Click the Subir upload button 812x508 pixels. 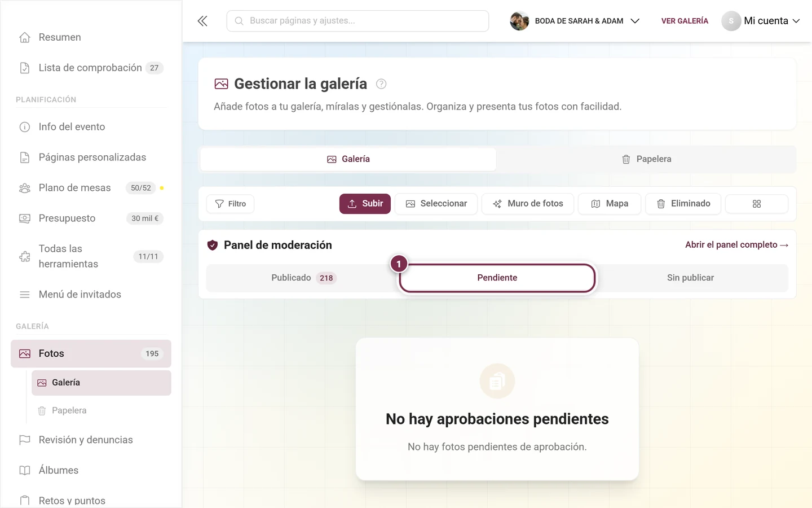[x=365, y=204]
